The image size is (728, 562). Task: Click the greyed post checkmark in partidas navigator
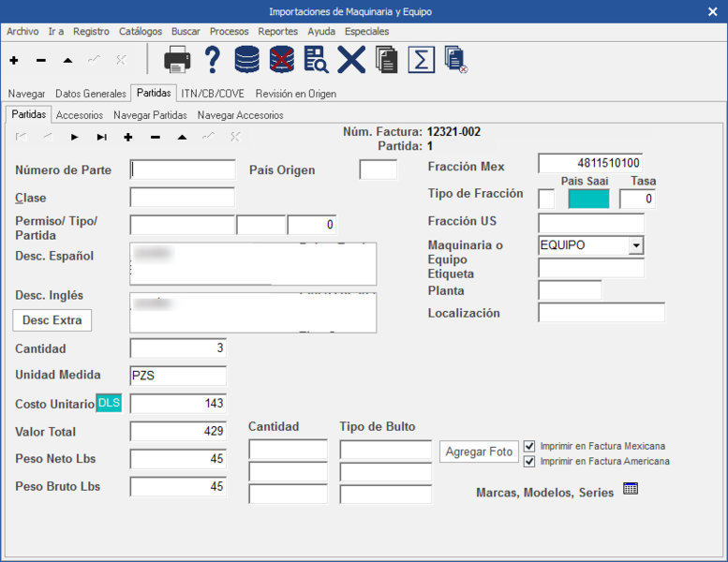tap(208, 137)
